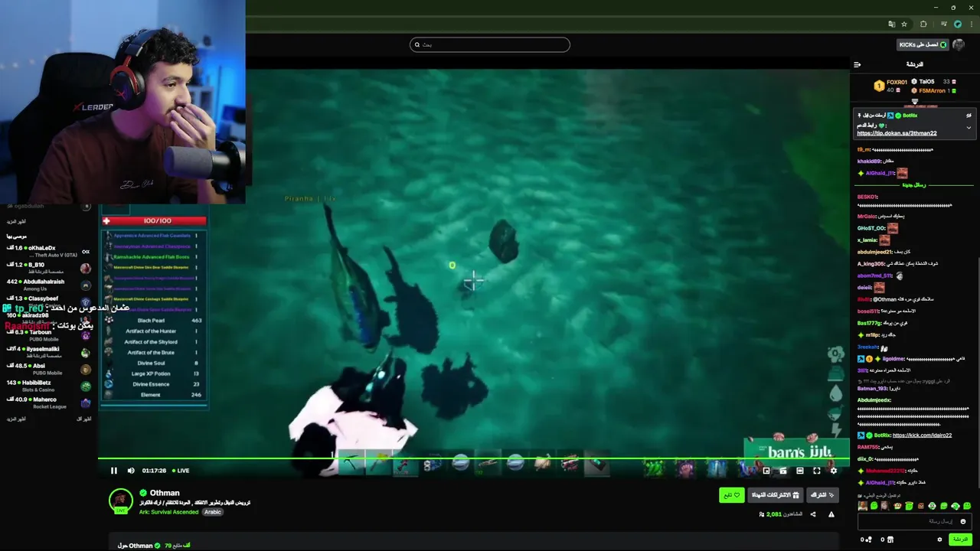Open the HabibiBetz Slots & Casino channel
This screenshot has height=551, width=980.
pyautogui.click(x=49, y=386)
